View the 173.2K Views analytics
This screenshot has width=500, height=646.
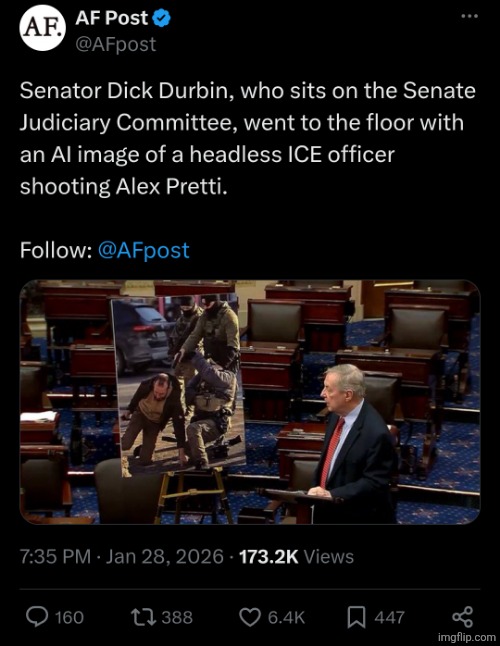tap(296, 557)
